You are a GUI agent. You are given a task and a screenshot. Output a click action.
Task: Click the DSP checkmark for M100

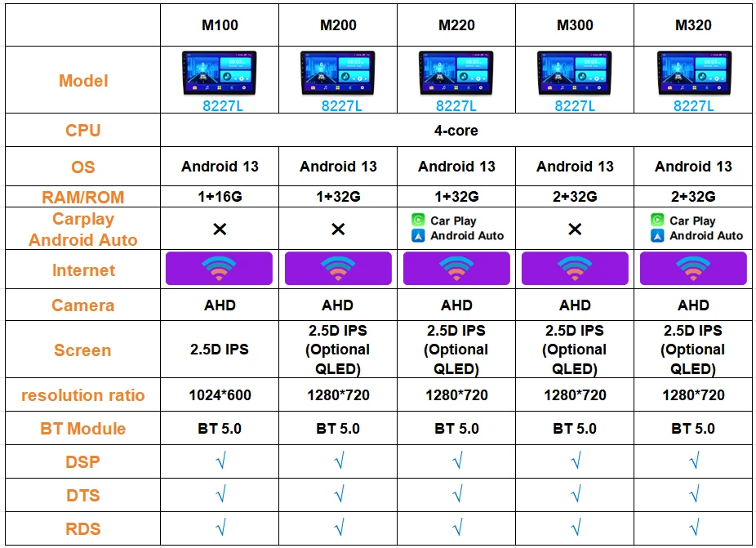tap(220, 461)
